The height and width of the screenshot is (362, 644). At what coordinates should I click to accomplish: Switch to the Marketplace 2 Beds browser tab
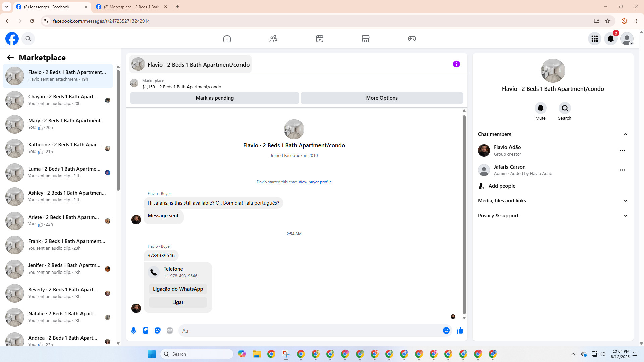131,7
